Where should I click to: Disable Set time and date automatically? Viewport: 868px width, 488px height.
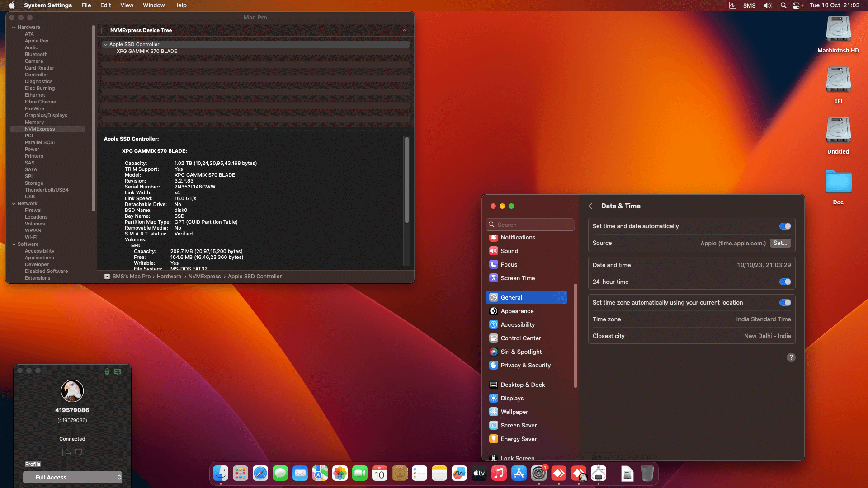pos(785,226)
